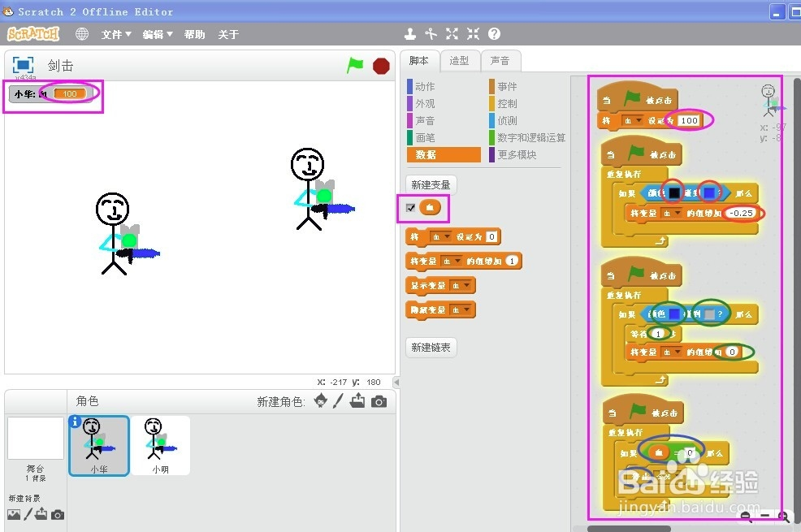The image size is (801, 532).
Task: Open the 编辑 menu
Action: 158,34
